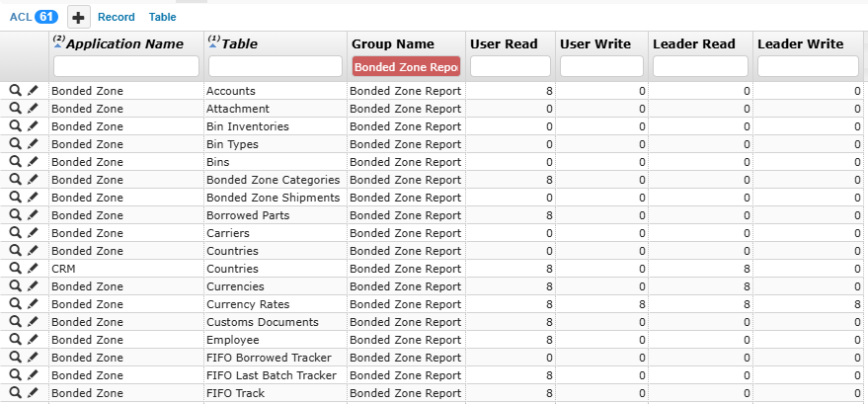
Task: Sort by Group Name column header
Action: 393,44
